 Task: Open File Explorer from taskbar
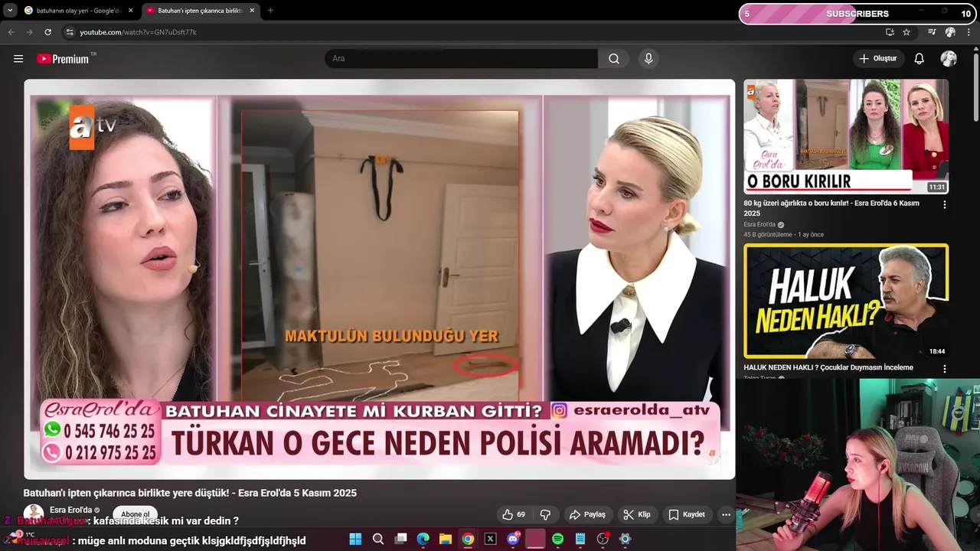click(446, 539)
